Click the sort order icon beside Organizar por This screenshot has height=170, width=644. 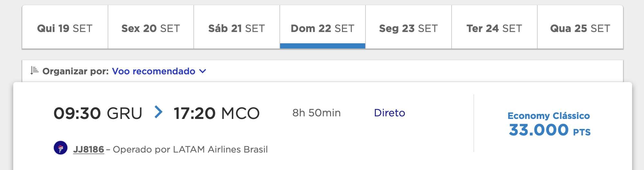(x=34, y=70)
